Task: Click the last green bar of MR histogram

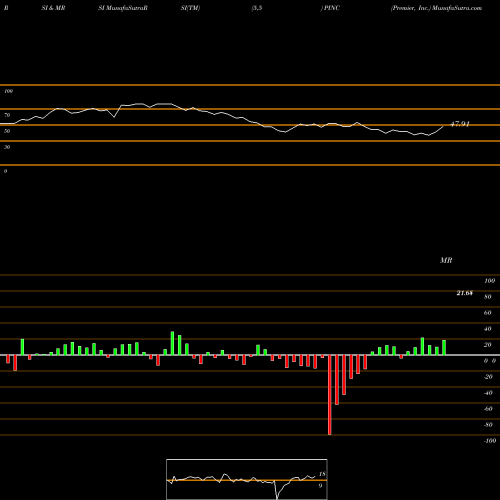Action: [x=444, y=348]
